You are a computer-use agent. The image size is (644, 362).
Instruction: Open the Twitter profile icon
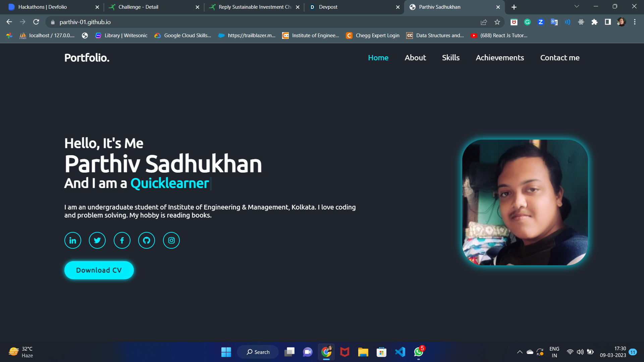point(97,240)
